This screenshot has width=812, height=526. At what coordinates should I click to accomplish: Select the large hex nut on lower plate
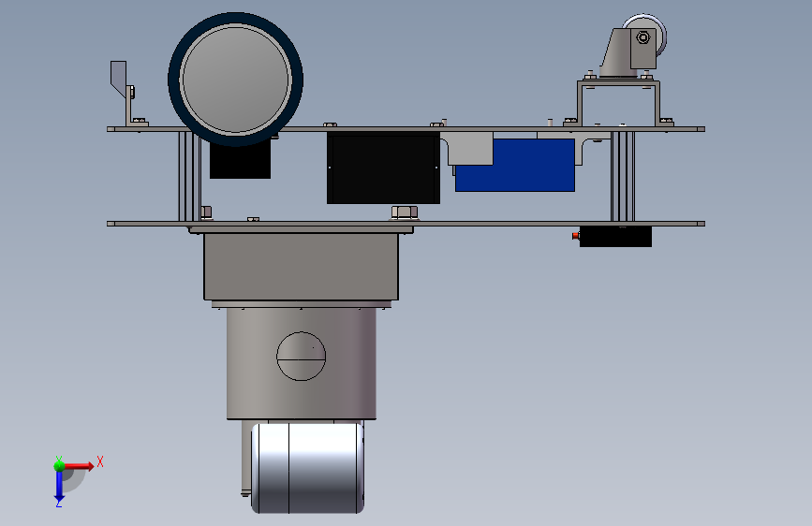pyautogui.click(x=405, y=212)
